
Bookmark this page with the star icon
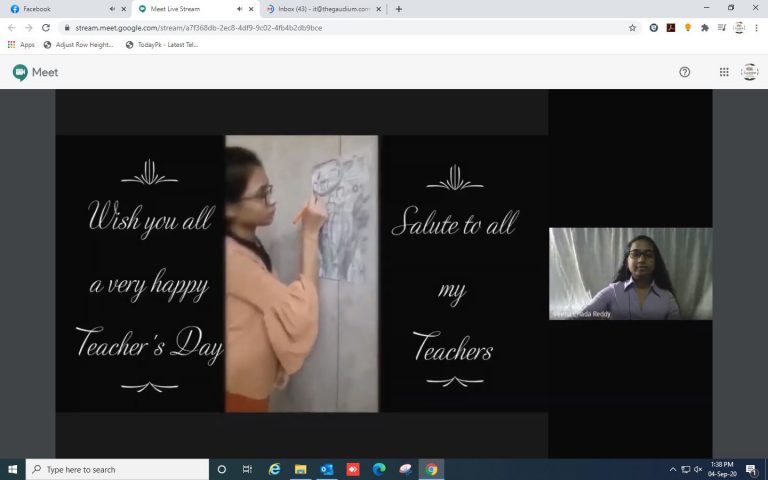[632, 28]
